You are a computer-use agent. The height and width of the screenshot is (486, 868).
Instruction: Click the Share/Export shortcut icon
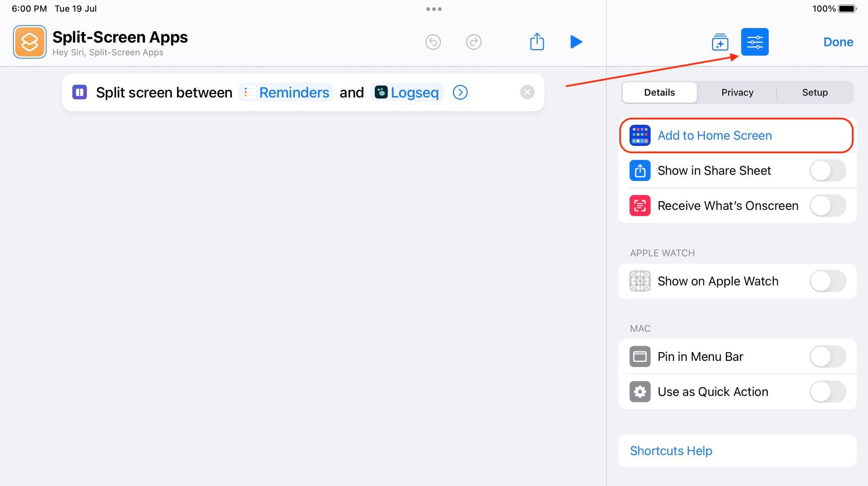tap(536, 41)
